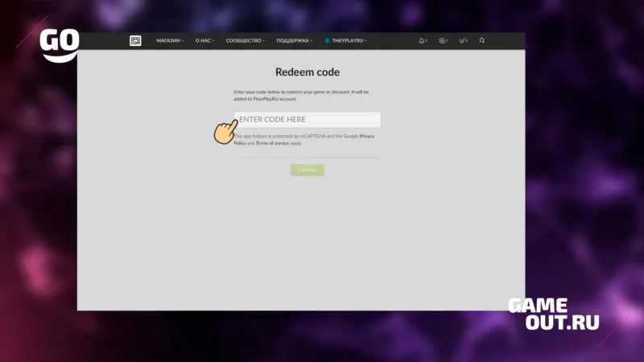Focus the ENTER CODE HERE field
The width and height of the screenshot is (644, 362).
point(308,119)
